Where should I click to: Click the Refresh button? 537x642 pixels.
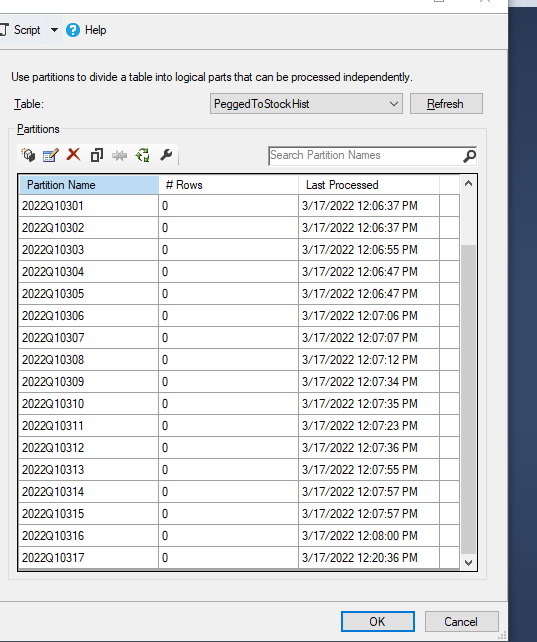point(446,104)
